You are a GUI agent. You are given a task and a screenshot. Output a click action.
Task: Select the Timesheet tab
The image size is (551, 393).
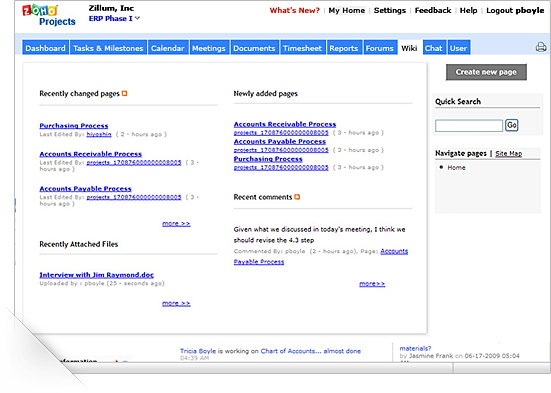pyautogui.click(x=302, y=48)
